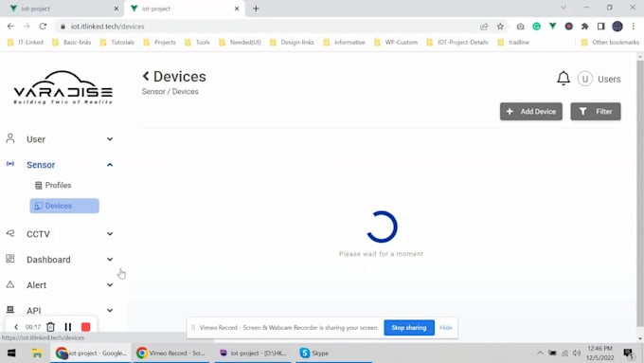Toggle the browser side panel
644x363 pixels.
(600, 27)
